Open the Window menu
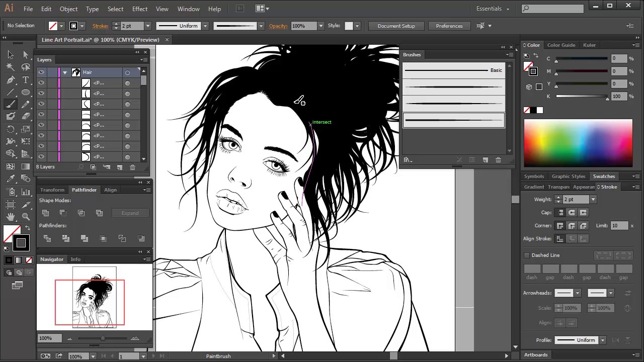This screenshot has width=644, height=362. [188, 9]
